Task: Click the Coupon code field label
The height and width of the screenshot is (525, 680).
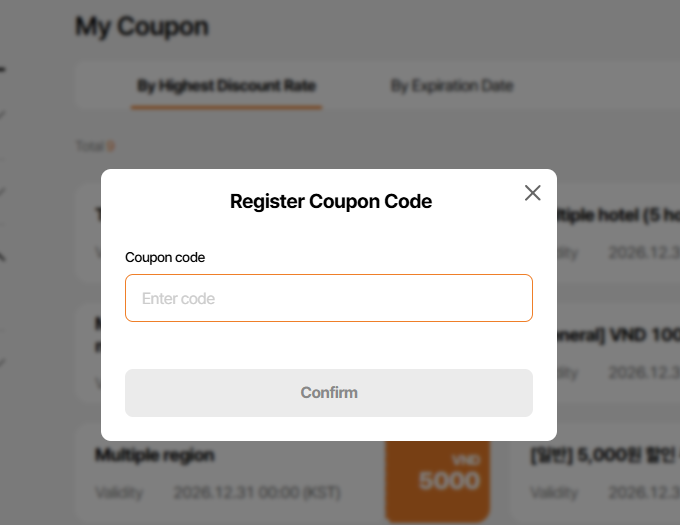Action: click(165, 258)
